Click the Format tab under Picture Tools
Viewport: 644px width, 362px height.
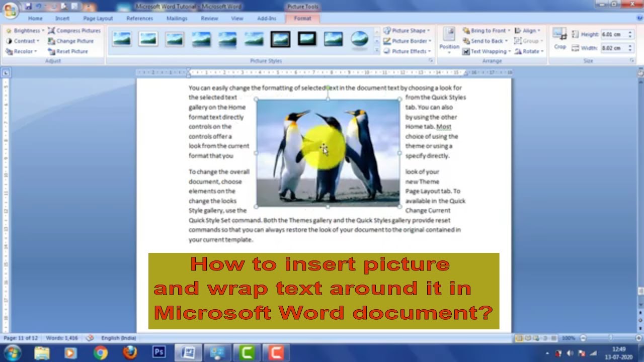pos(302,19)
